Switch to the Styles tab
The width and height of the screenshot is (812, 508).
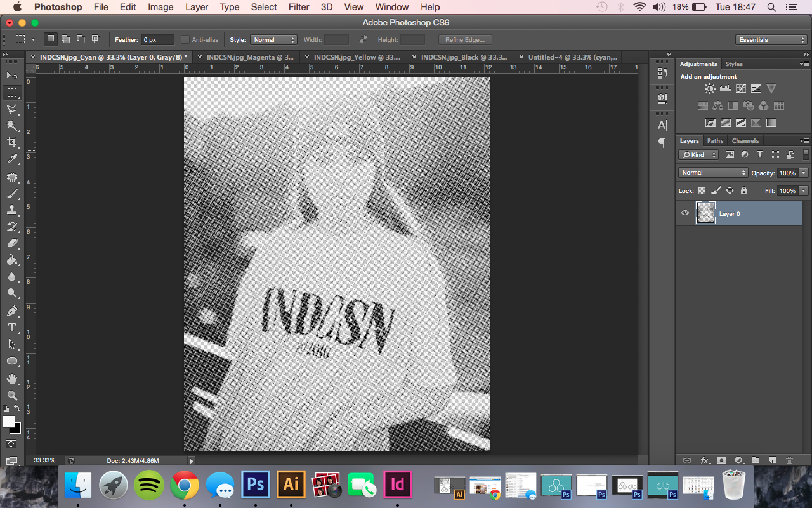(734, 64)
